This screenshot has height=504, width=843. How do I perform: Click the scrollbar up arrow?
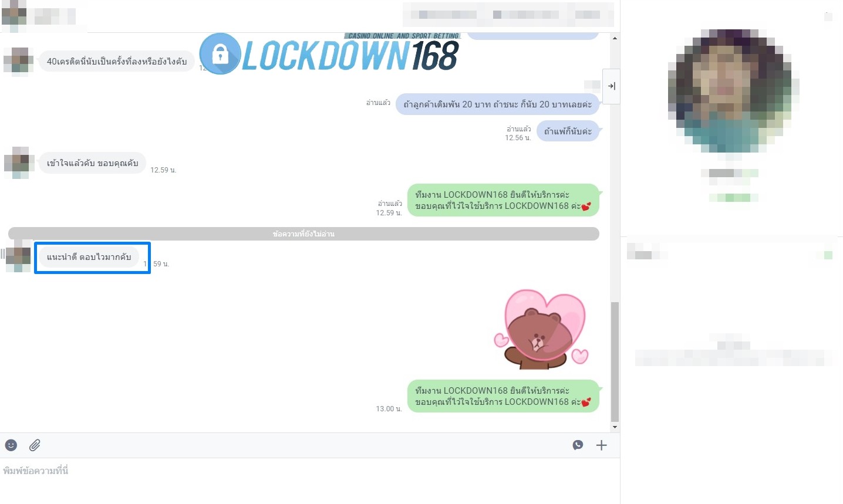pos(615,38)
